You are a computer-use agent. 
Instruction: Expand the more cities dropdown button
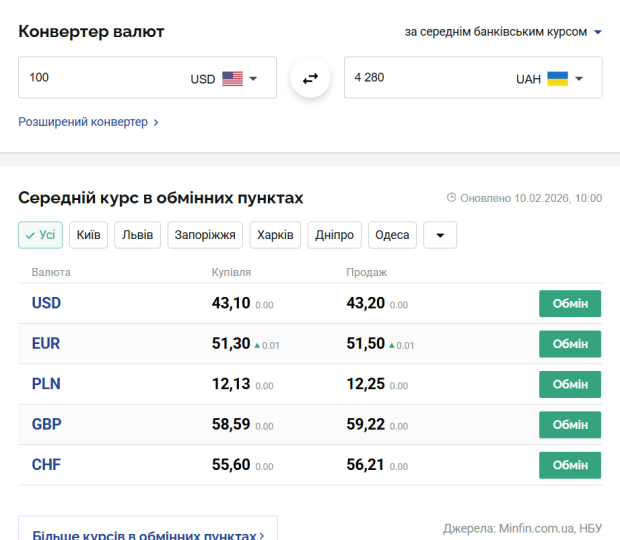click(x=440, y=235)
